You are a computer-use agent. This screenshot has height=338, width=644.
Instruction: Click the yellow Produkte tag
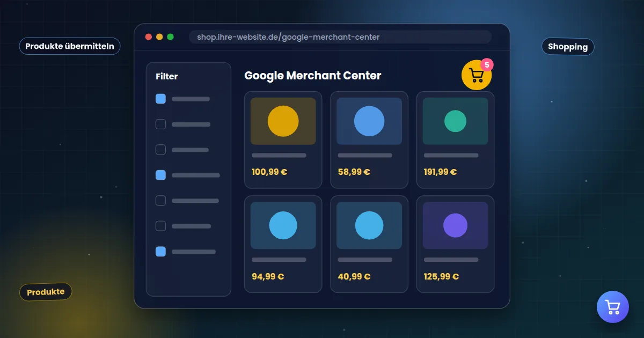point(46,292)
